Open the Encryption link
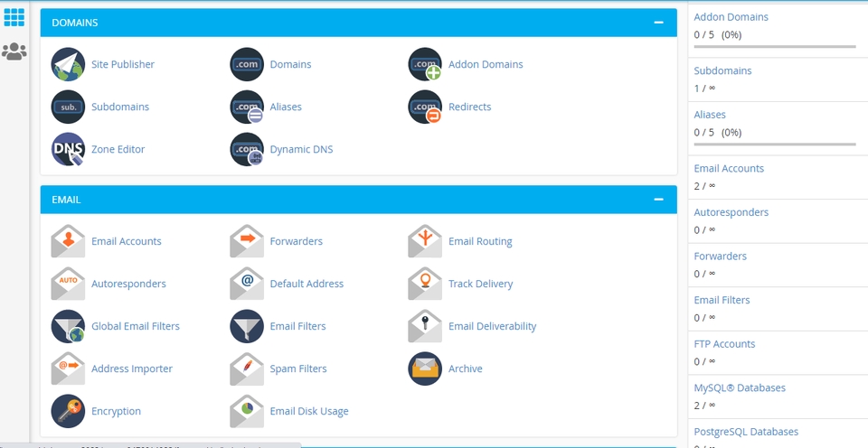 pos(117,411)
